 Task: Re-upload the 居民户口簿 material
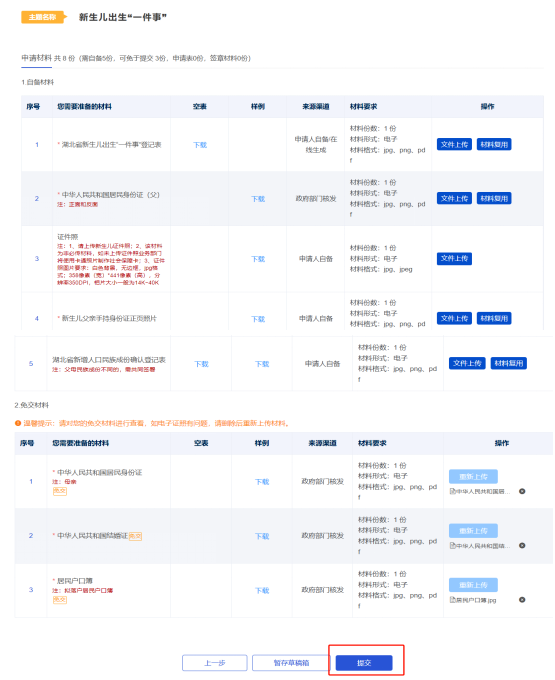point(473,585)
